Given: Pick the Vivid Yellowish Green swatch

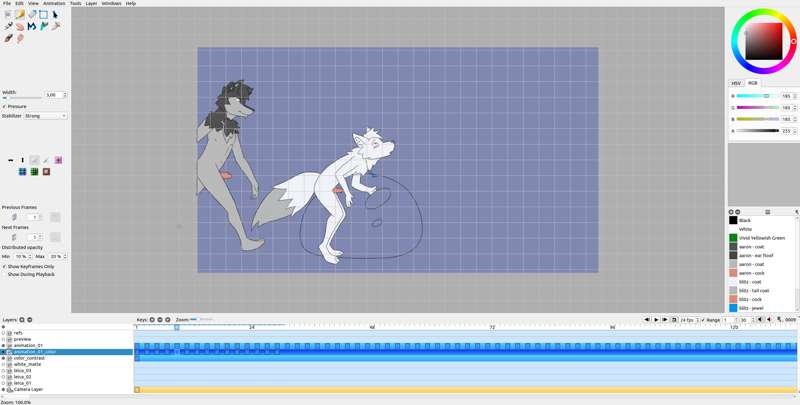Looking at the screenshot, I should coord(762,238).
